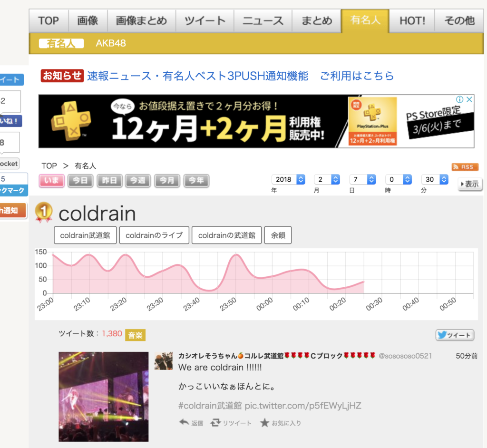
Task: Select the 今日 time range
Action: [80, 181]
